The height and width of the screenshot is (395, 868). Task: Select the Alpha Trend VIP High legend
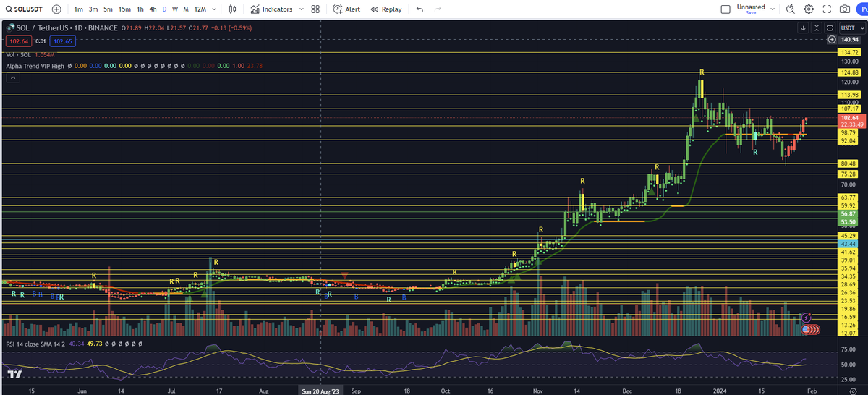(34, 65)
